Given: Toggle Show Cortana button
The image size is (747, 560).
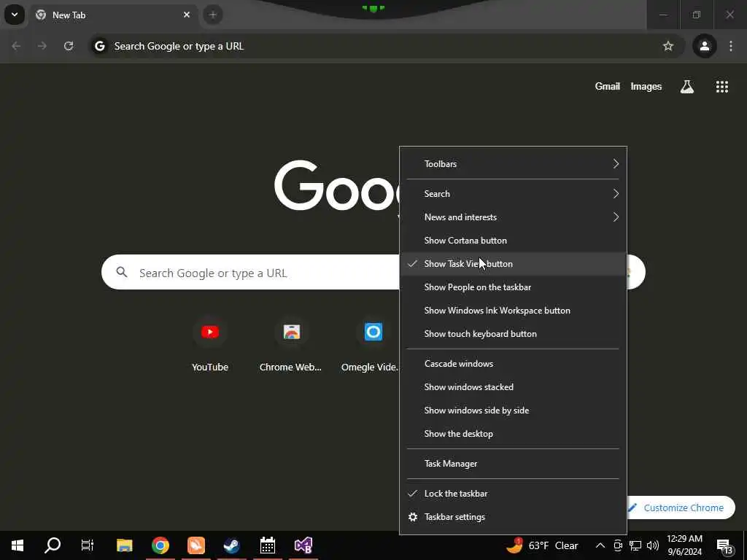Looking at the screenshot, I should click(x=513, y=241).
